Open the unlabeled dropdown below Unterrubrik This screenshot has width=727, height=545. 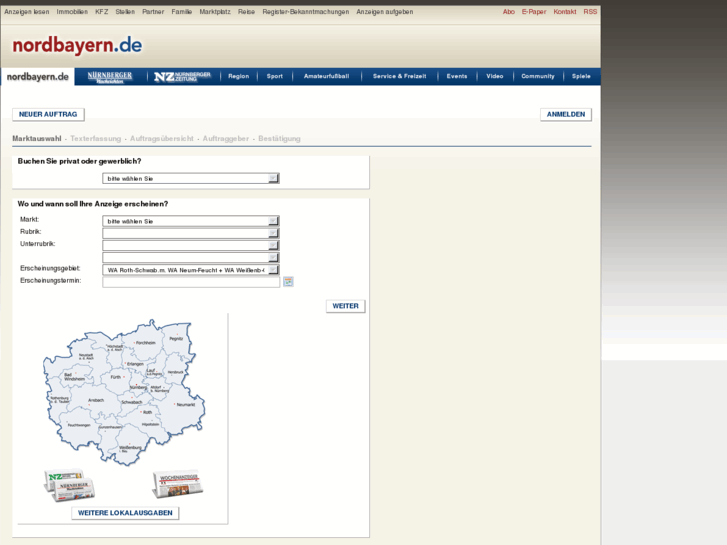tap(191, 257)
